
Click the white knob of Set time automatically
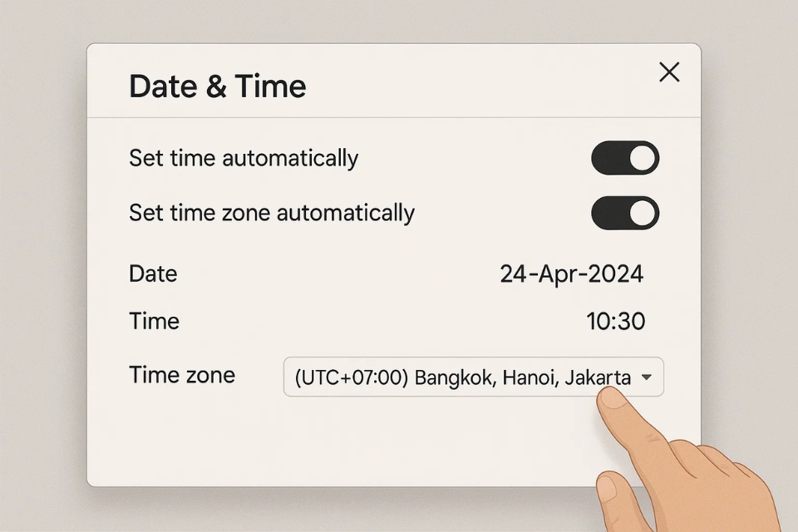(x=643, y=158)
